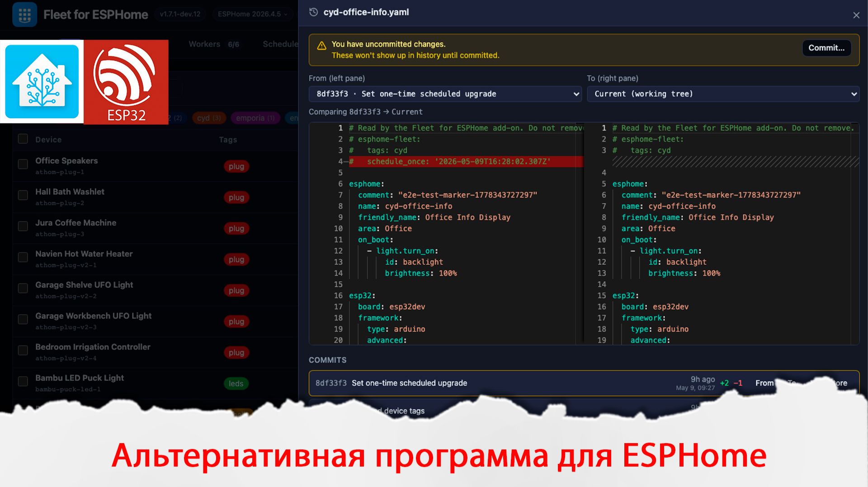Screen dimensions: 868x487
Task: Filter devices by the cyd tag chip
Action: 208,118
